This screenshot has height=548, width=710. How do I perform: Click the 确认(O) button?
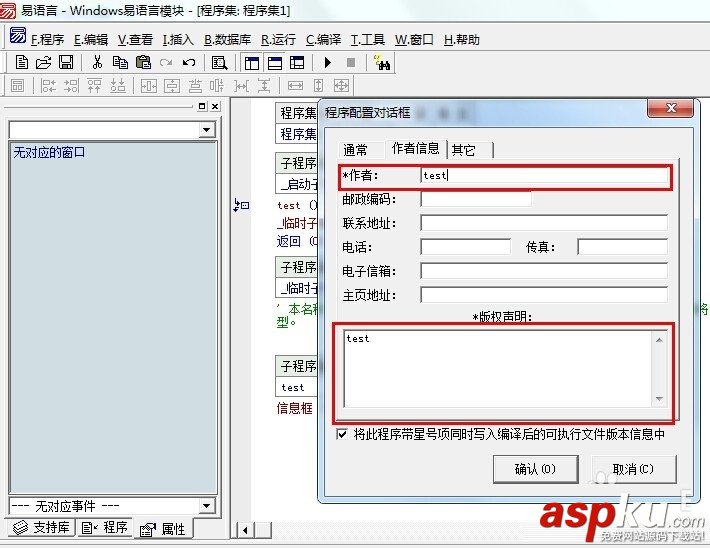click(x=535, y=469)
